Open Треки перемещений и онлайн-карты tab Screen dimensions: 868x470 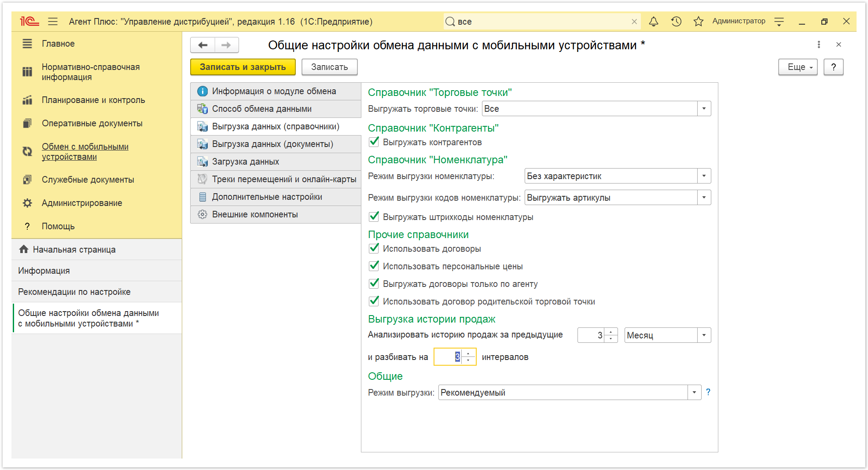click(276, 179)
